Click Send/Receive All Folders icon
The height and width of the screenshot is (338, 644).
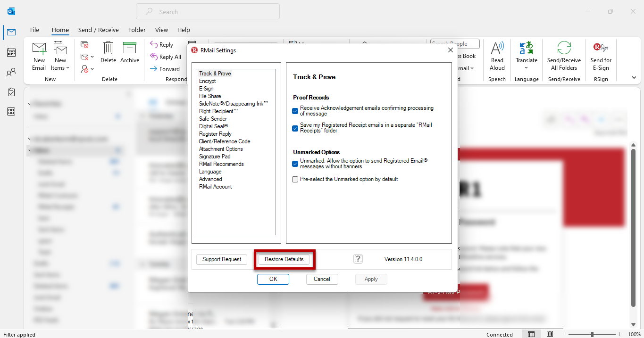[564, 49]
